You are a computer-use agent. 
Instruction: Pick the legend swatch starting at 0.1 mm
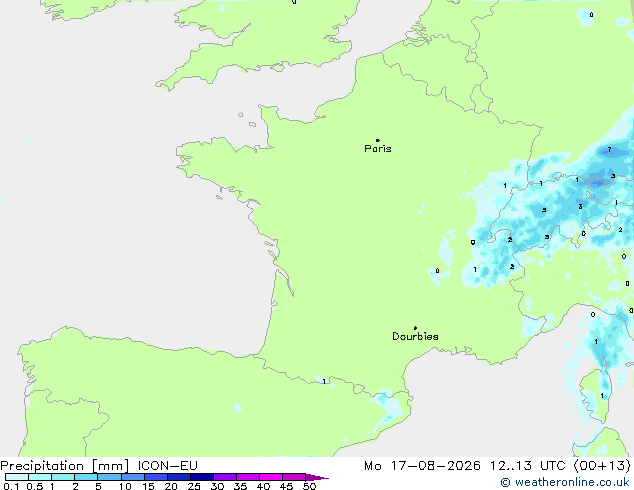pos(17,477)
